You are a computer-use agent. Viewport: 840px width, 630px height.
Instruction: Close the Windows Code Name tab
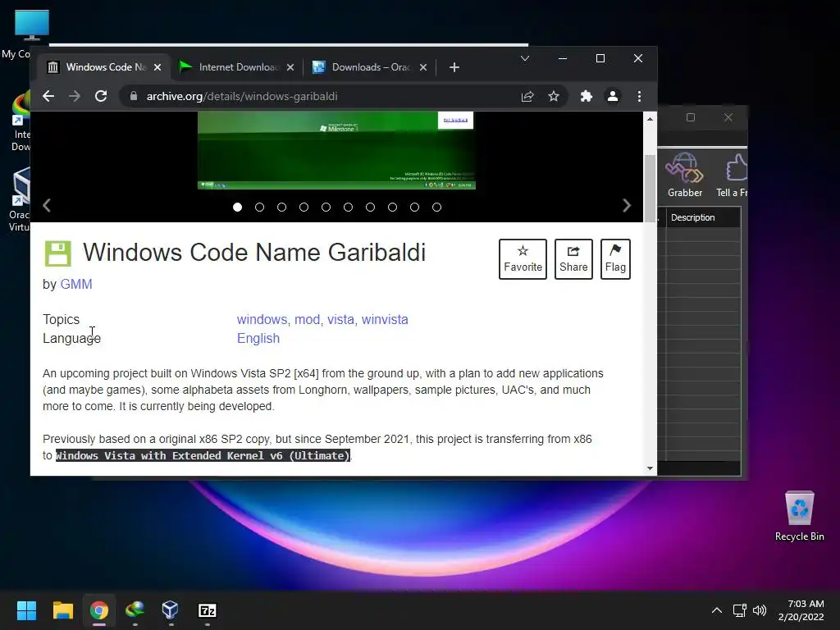click(157, 67)
